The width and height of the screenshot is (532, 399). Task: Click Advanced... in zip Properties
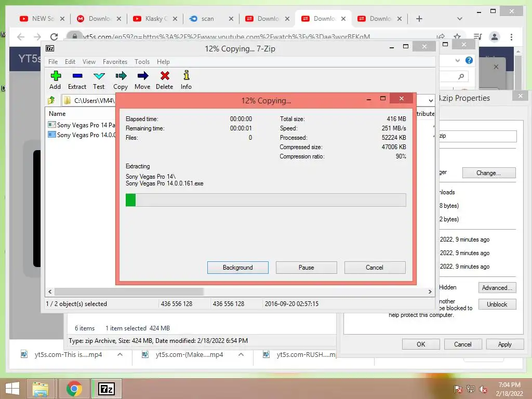point(497,288)
